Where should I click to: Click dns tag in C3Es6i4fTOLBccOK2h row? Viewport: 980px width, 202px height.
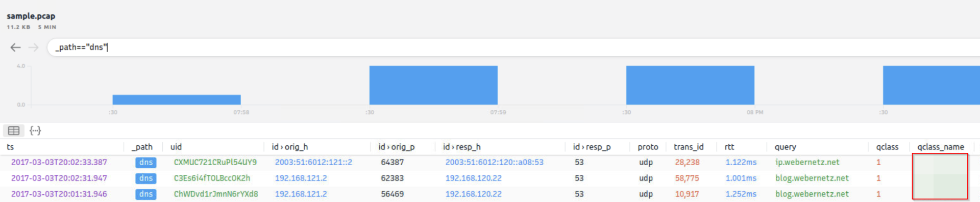pyautogui.click(x=146, y=178)
